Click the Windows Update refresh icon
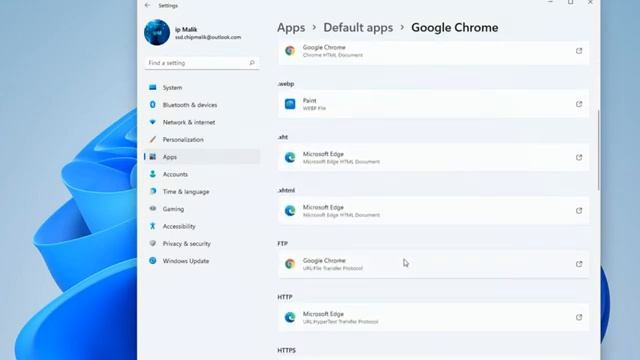The height and width of the screenshot is (360, 640). (153, 260)
